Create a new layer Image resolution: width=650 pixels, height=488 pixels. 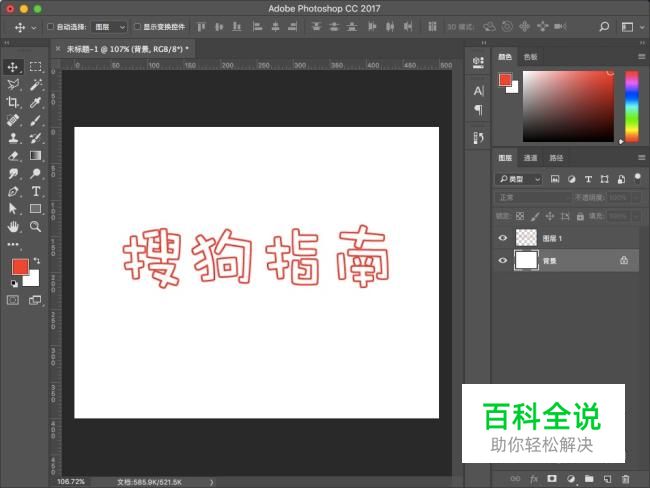(x=607, y=479)
